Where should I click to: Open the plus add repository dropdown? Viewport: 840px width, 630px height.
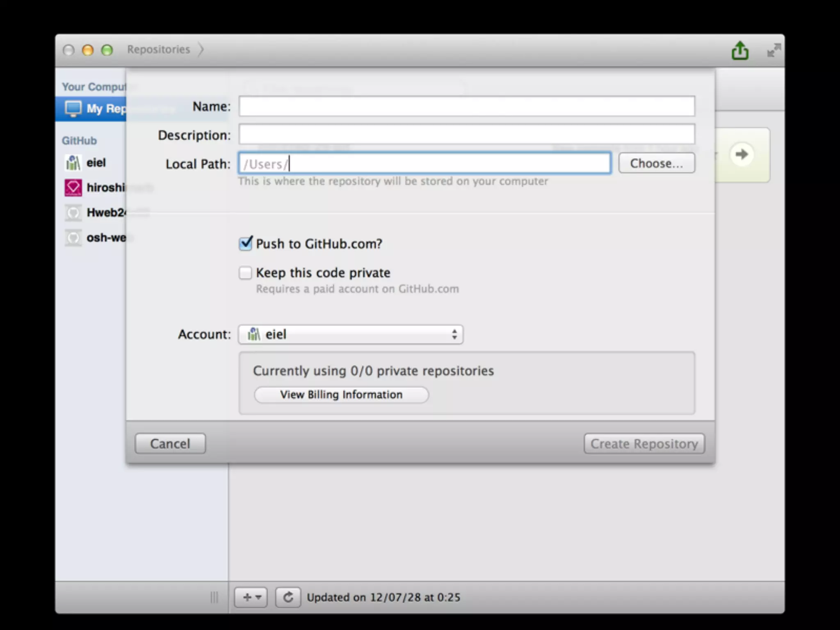pyautogui.click(x=251, y=597)
